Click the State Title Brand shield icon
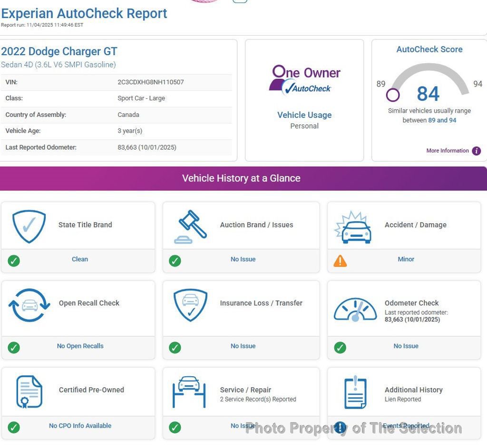Image resolution: width=487 pixels, height=448 pixels. (29, 227)
